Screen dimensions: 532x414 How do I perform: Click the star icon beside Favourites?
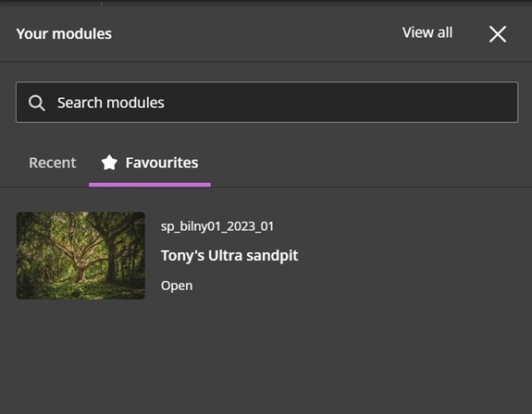tap(109, 163)
